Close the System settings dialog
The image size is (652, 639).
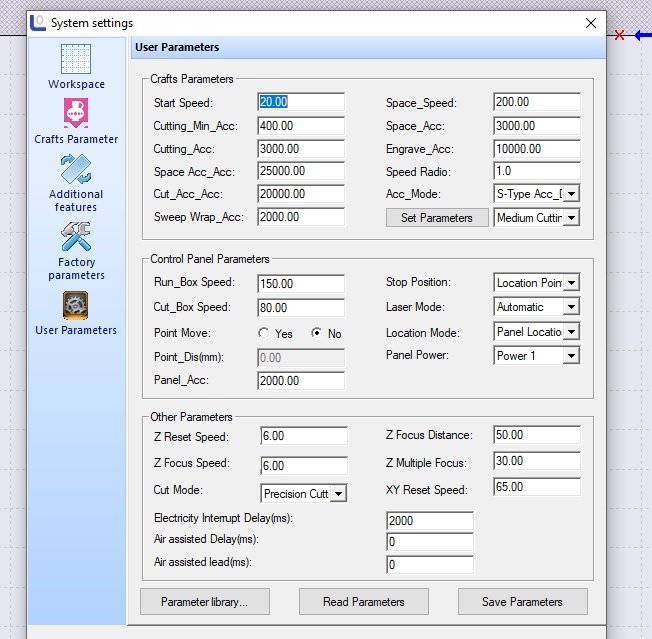pyautogui.click(x=590, y=22)
